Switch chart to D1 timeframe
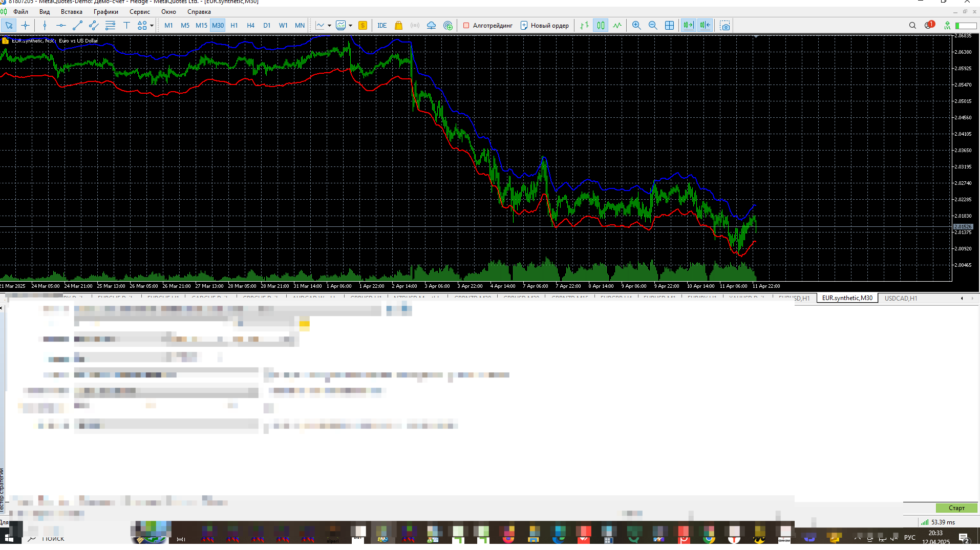The image size is (980, 550). point(267,25)
